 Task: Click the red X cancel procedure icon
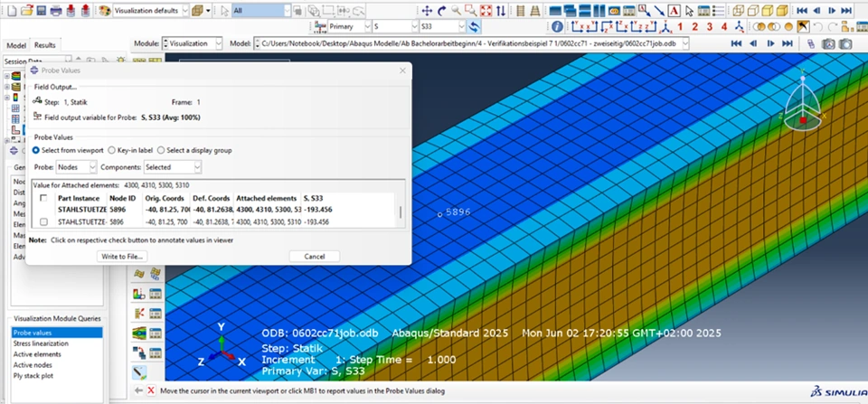[151, 390]
